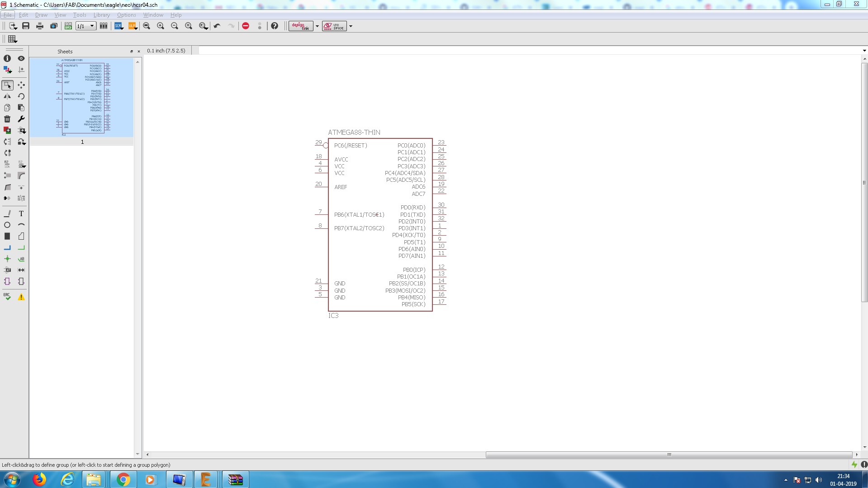Select the Delete trash tool
868x488 pixels.
pyautogui.click(x=7, y=119)
